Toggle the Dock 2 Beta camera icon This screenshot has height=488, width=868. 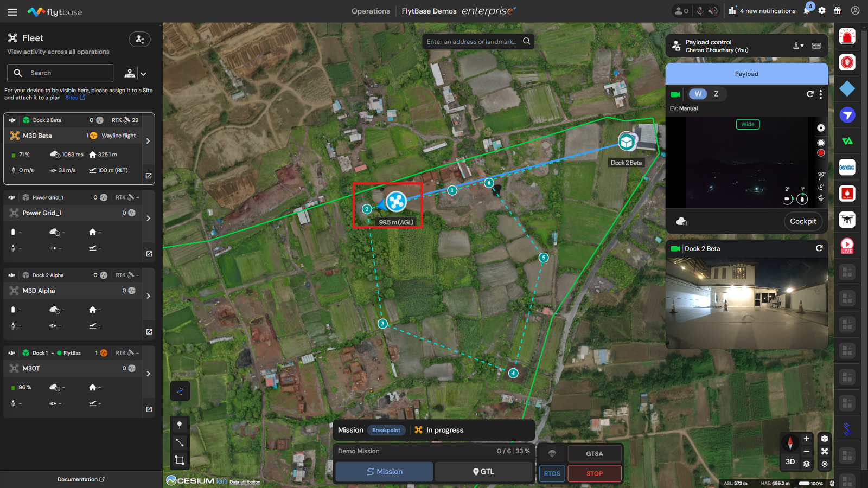[675, 249]
